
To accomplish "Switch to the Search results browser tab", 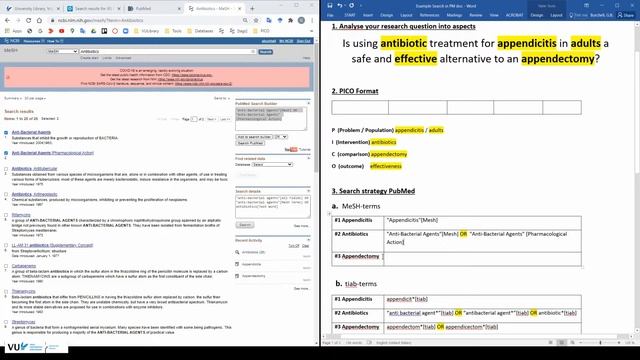I will pyautogui.click(x=94, y=9).
